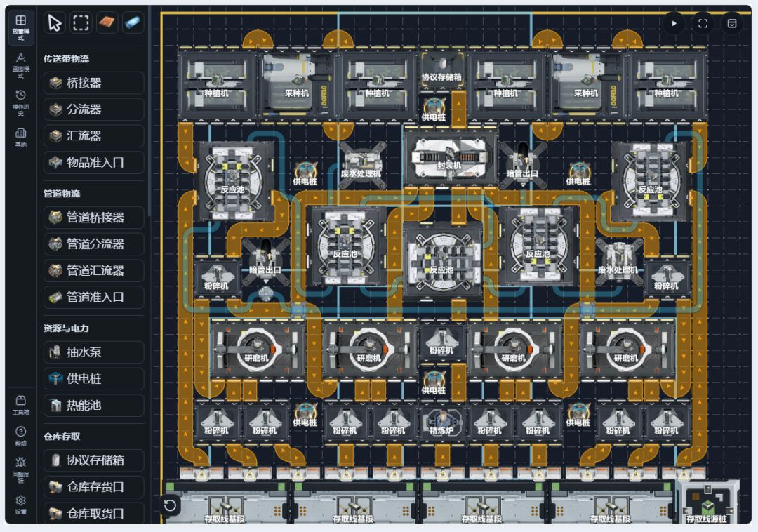Click the 管道物流 section heading
The image size is (758, 532).
62,194
